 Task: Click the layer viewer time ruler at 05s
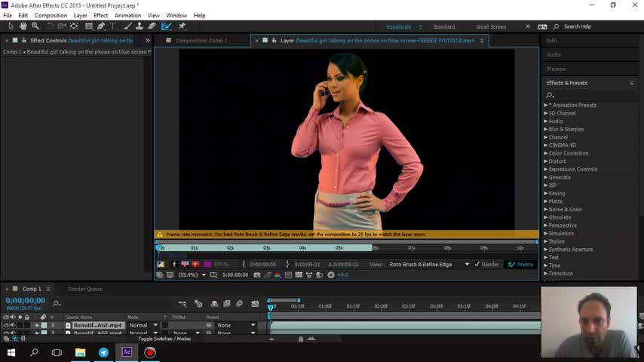[339, 247]
